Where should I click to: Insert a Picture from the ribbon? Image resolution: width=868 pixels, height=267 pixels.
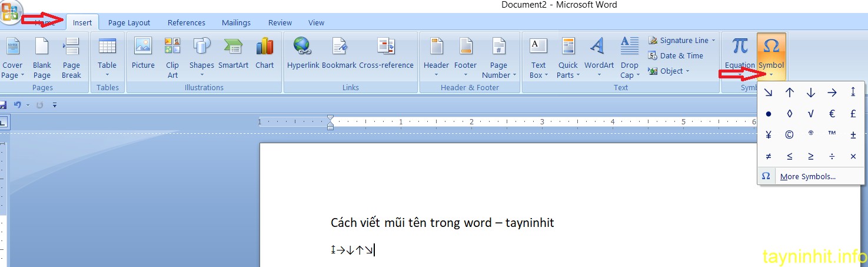coord(143,54)
